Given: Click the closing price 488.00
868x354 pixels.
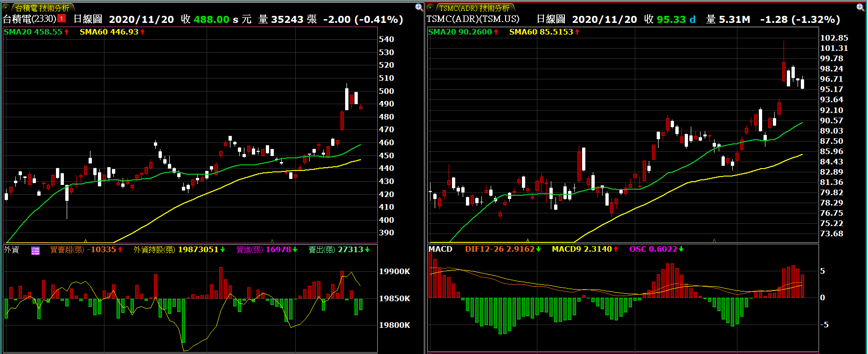Looking at the screenshot, I should point(211,20).
